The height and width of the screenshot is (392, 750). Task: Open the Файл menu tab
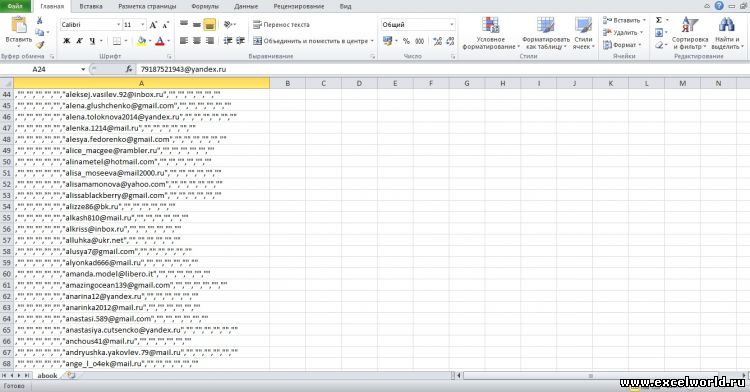coord(15,6)
